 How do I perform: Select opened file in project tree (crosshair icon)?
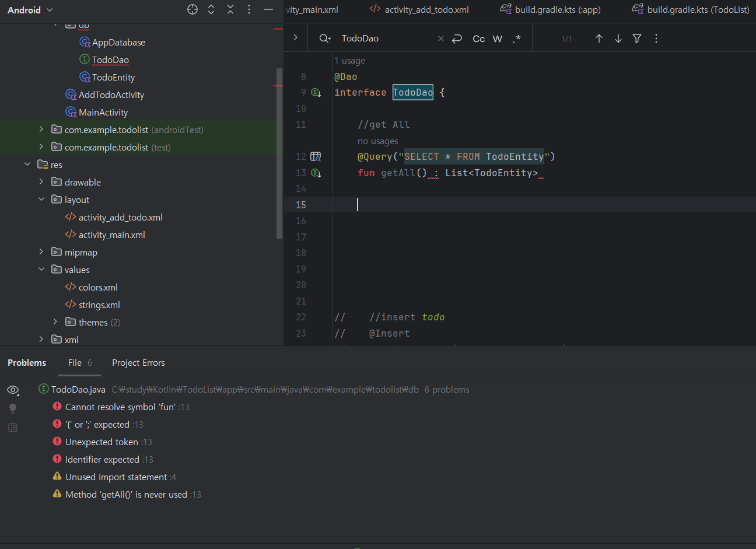pyautogui.click(x=192, y=9)
